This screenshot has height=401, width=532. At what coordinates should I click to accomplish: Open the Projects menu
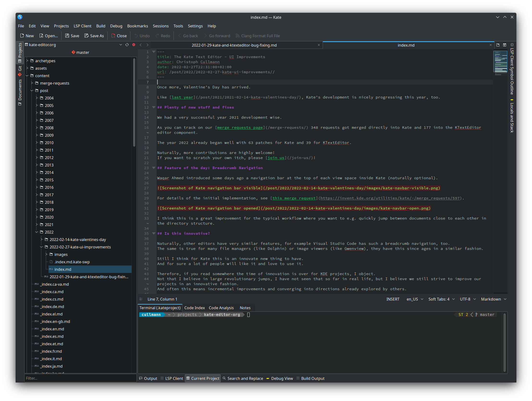click(61, 26)
